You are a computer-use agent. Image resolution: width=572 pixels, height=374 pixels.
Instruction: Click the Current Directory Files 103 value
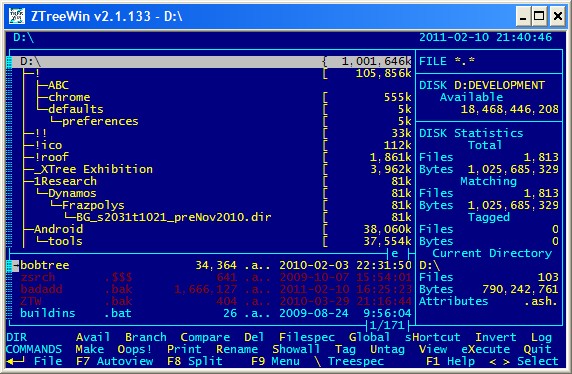coord(548,277)
